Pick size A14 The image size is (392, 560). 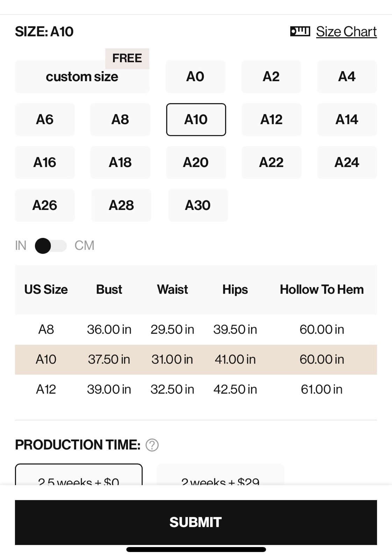point(347,120)
